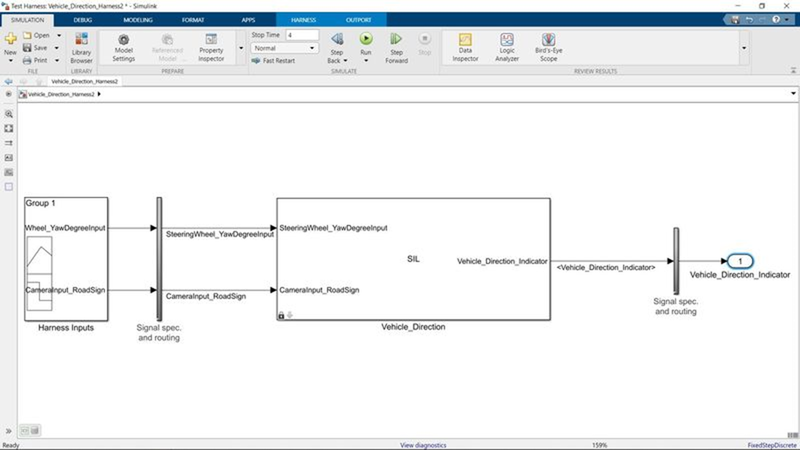
Task: Expand the Save button dropdown arrow
Action: coord(57,48)
